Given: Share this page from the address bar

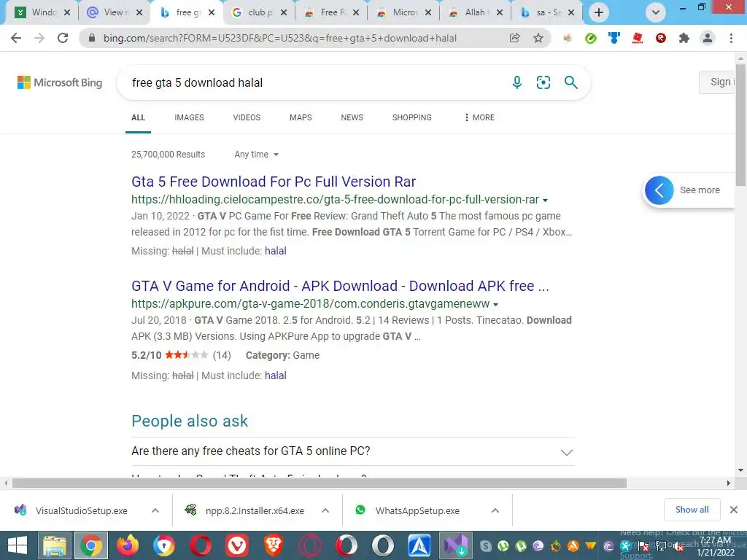Looking at the screenshot, I should pyautogui.click(x=514, y=38).
